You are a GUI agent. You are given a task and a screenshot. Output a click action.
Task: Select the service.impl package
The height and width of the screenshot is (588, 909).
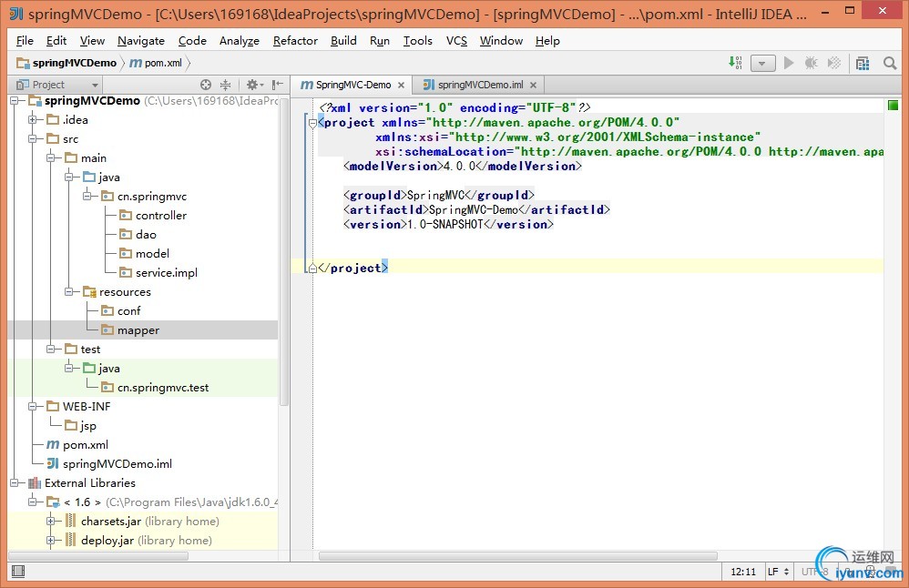(x=158, y=273)
